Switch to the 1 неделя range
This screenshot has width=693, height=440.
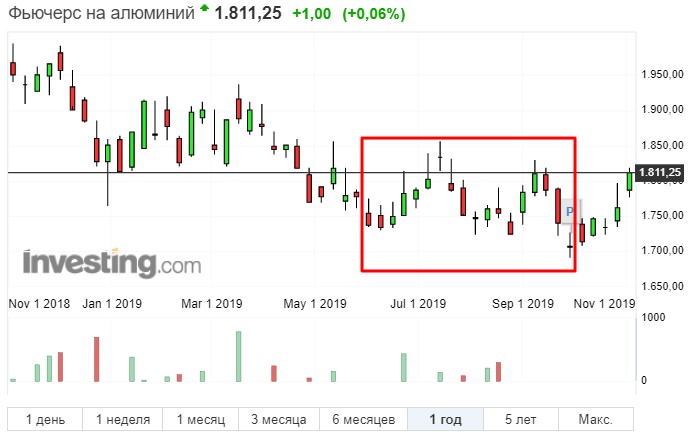(122, 419)
